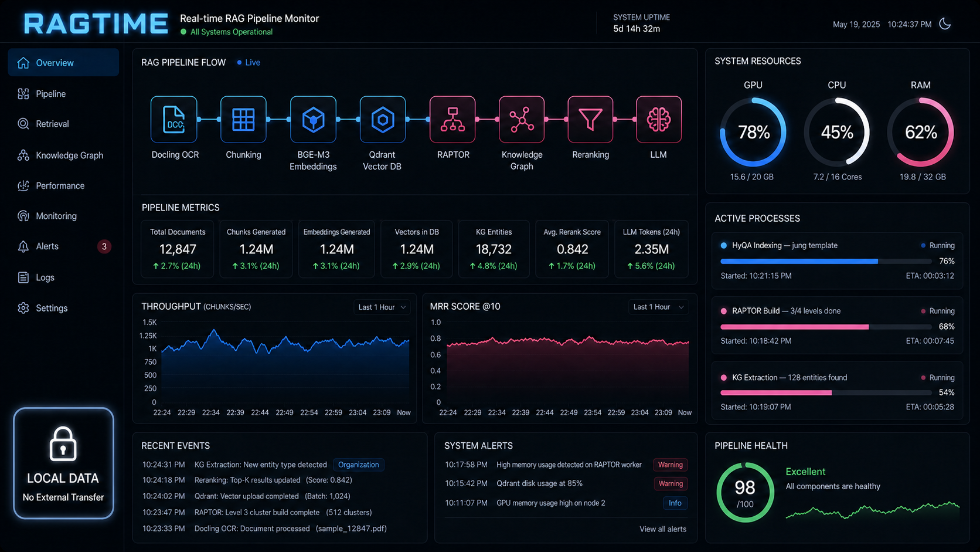Click the Performance chart icon in sidebar

[x=23, y=185]
